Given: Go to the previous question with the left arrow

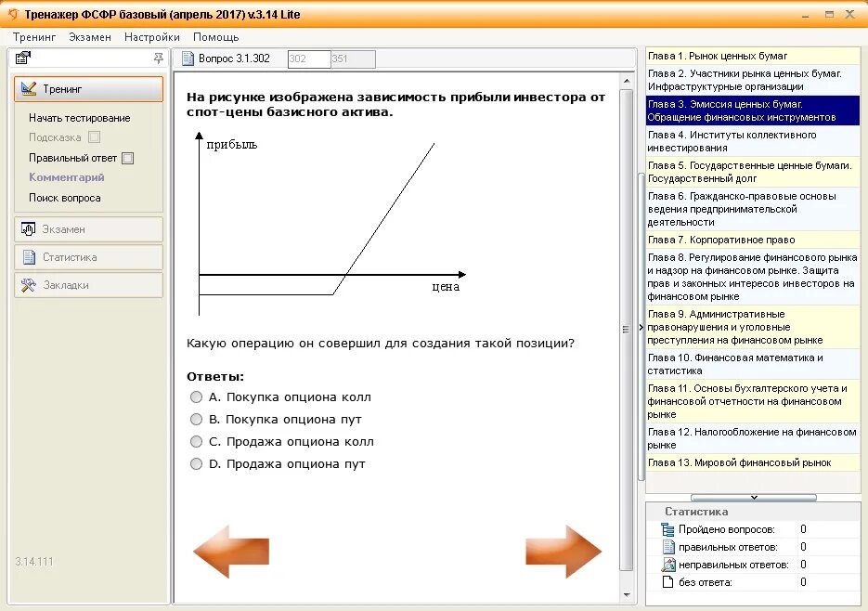Looking at the screenshot, I should (x=231, y=552).
